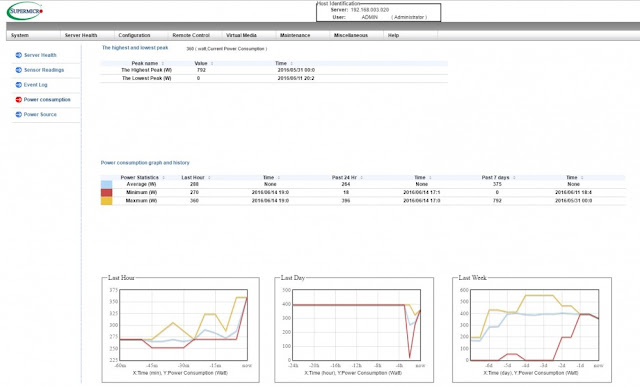The image size is (640, 387).
Task: Click the ADMIN user name text
Action: [370, 17]
